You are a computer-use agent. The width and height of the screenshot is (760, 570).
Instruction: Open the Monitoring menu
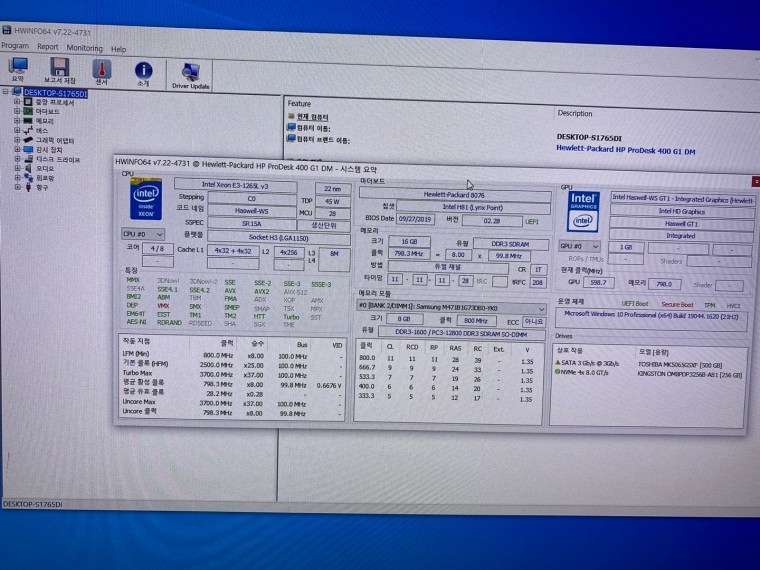point(84,48)
